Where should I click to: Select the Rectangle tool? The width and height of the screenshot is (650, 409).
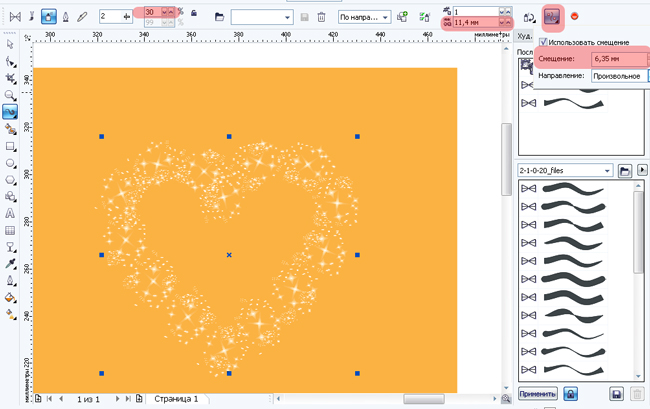10,145
